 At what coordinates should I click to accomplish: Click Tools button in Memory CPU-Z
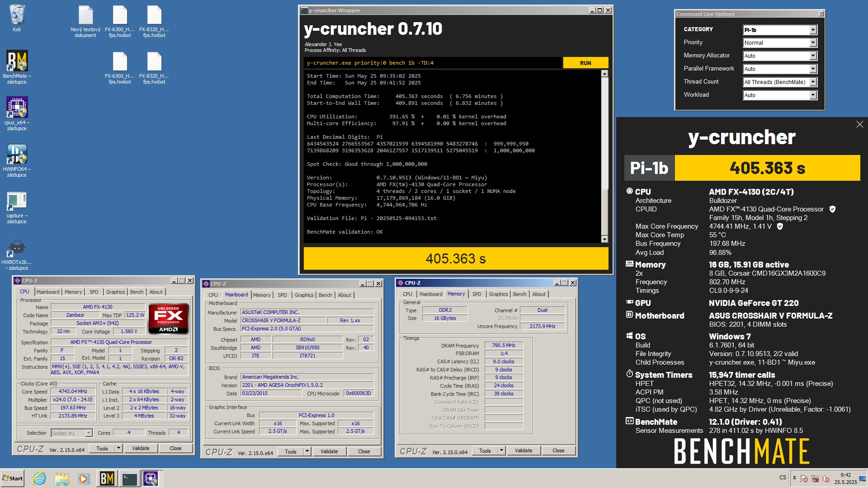tap(485, 450)
